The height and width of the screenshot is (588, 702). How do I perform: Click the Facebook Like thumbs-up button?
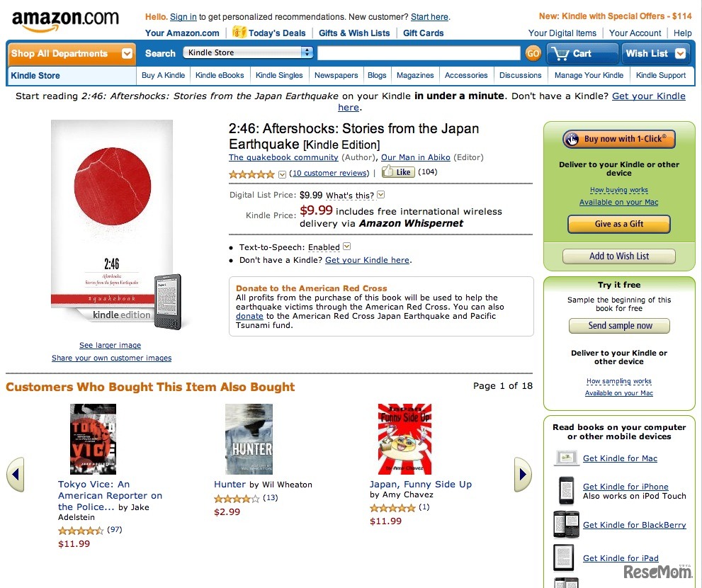(397, 172)
